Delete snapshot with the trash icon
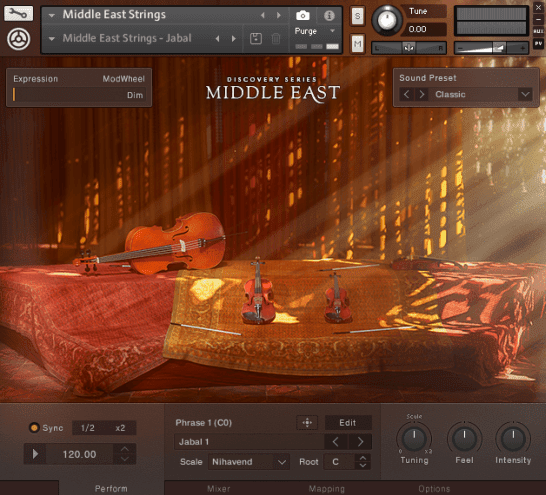Image resolution: width=546 pixels, height=495 pixels. pyautogui.click(x=275, y=38)
